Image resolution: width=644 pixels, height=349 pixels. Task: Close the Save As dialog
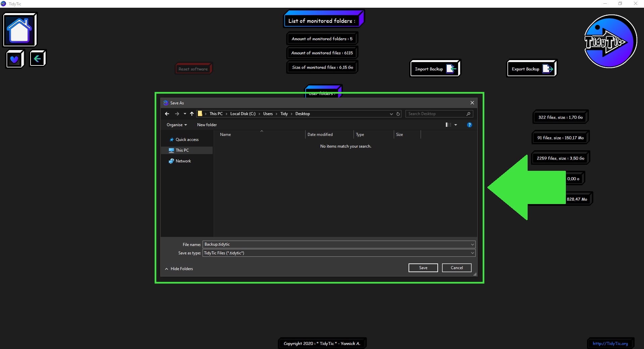coord(472,103)
